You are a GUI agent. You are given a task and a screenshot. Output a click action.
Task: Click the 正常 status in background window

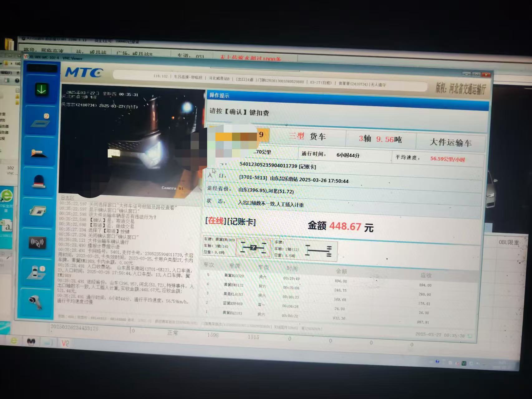[x=172, y=333]
